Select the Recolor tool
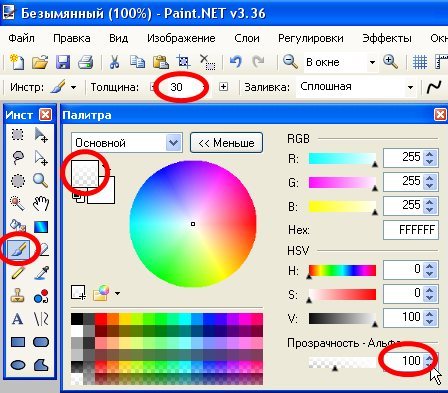This screenshot has height=393, width=448. [41, 296]
